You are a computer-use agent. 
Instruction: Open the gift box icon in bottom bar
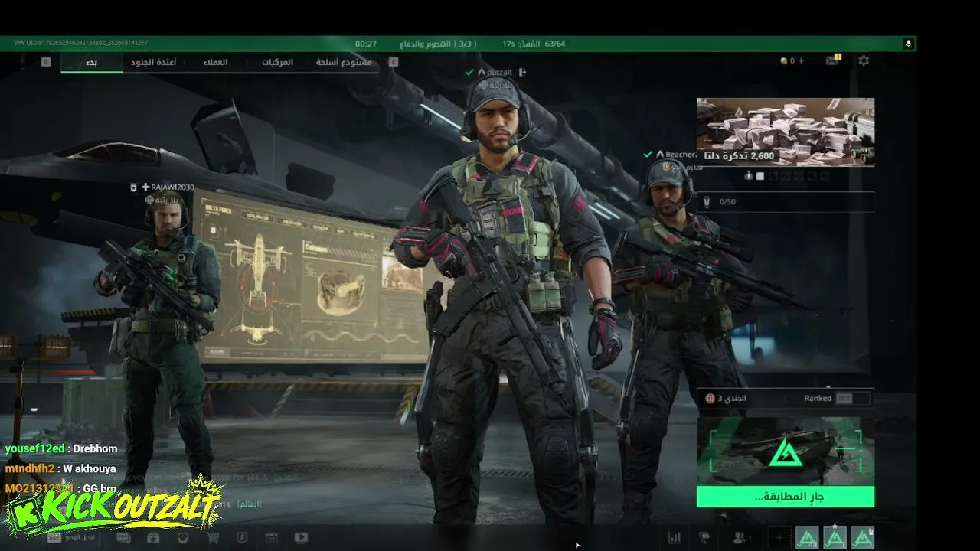tap(153, 537)
